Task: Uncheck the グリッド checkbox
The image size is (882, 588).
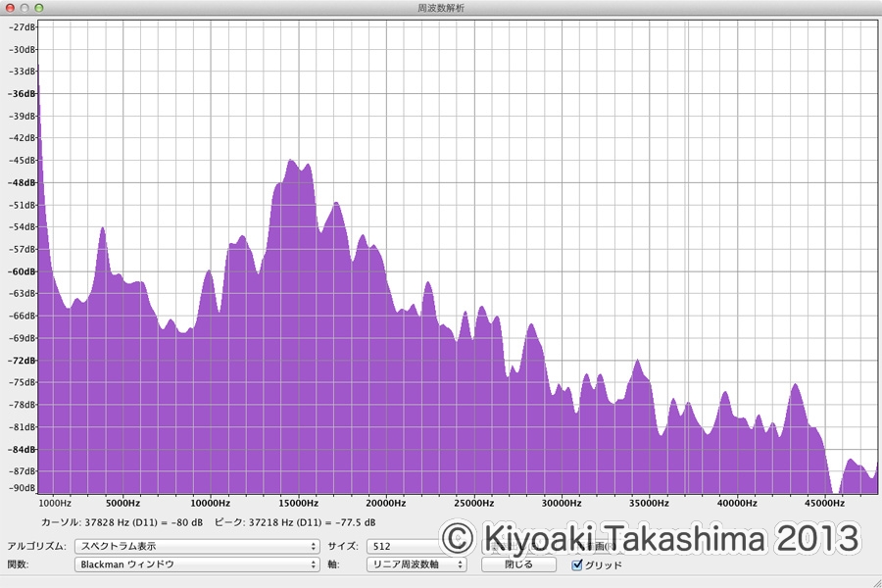Action: (576, 564)
